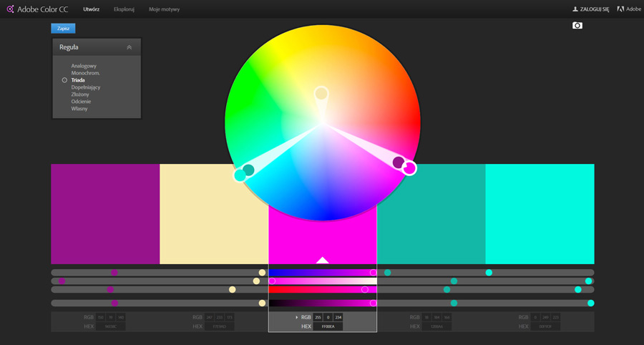Select the Analogowy color rule
The height and width of the screenshot is (345, 644).
tap(84, 66)
